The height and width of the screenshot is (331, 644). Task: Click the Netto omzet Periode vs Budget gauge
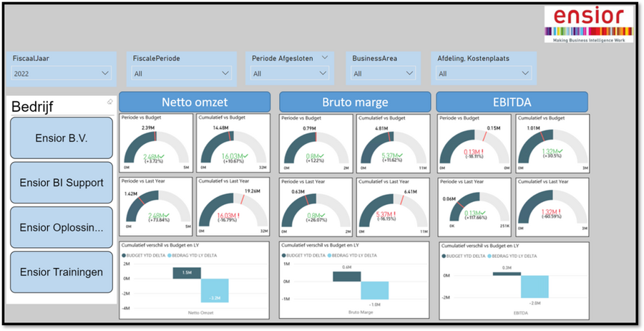click(x=156, y=143)
